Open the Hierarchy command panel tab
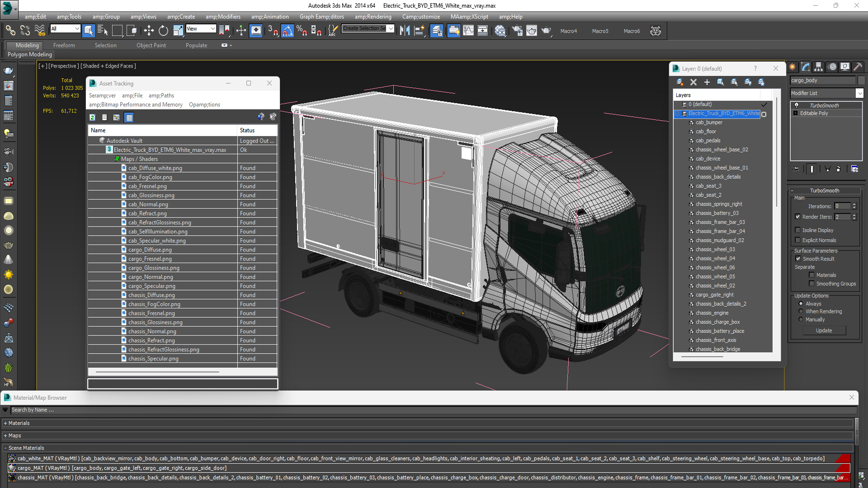This screenshot has width=868, height=488. click(819, 67)
